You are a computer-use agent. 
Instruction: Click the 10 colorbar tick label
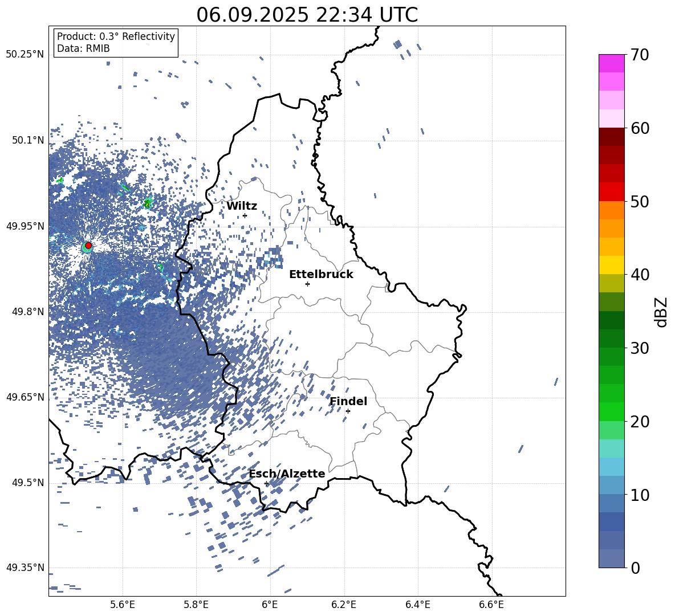(x=640, y=495)
